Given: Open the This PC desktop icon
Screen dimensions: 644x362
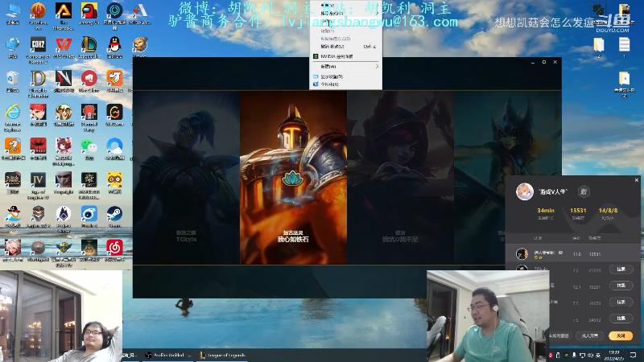Looking at the screenshot, I should tap(13, 14).
